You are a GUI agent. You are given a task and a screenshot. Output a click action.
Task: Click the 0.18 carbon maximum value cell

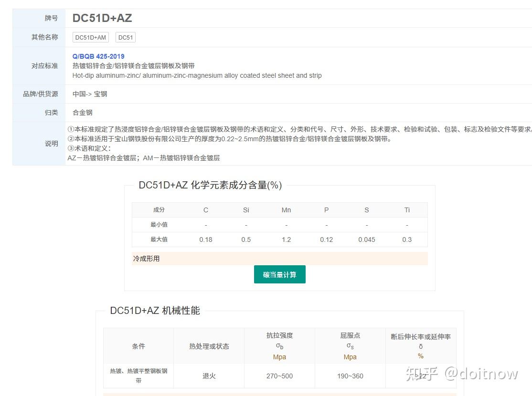pos(205,239)
